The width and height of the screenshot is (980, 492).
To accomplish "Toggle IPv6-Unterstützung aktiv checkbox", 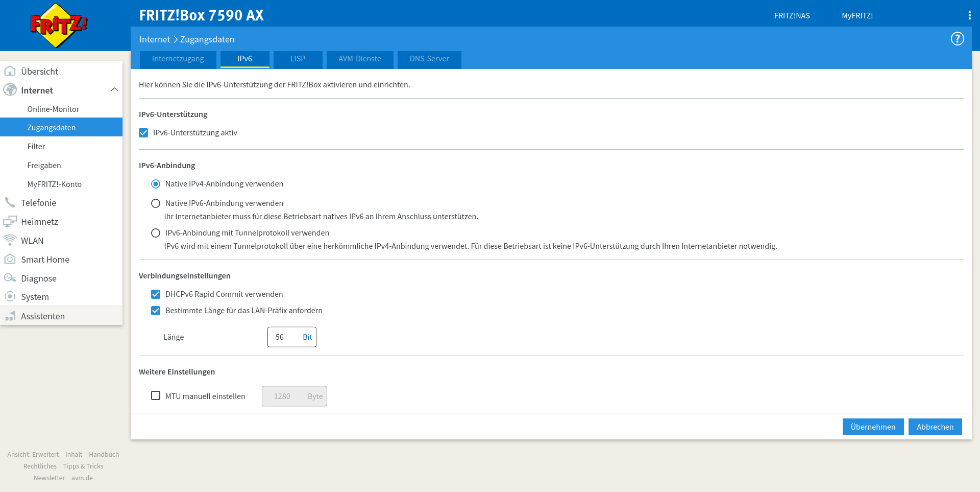I will tap(143, 133).
